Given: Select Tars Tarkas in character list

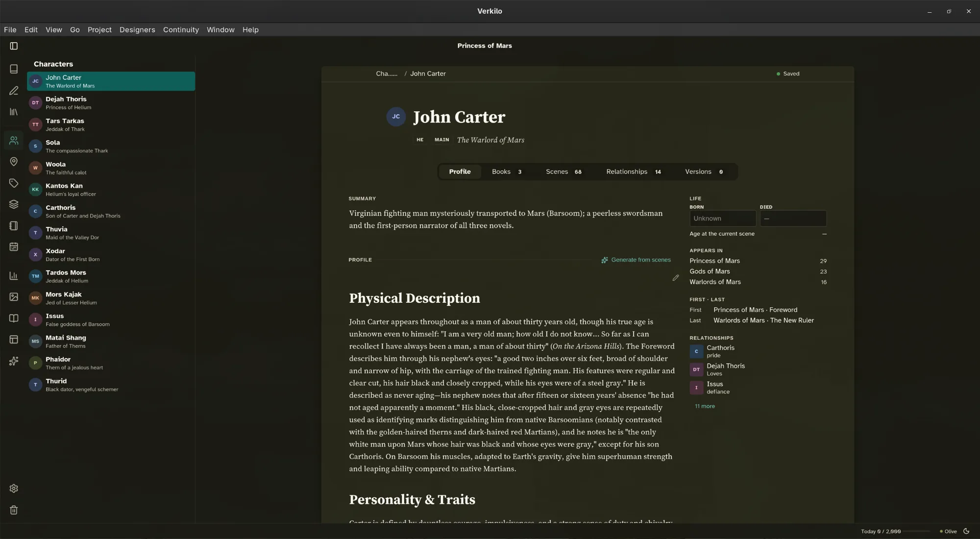Looking at the screenshot, I should click(x=111, y=125).
